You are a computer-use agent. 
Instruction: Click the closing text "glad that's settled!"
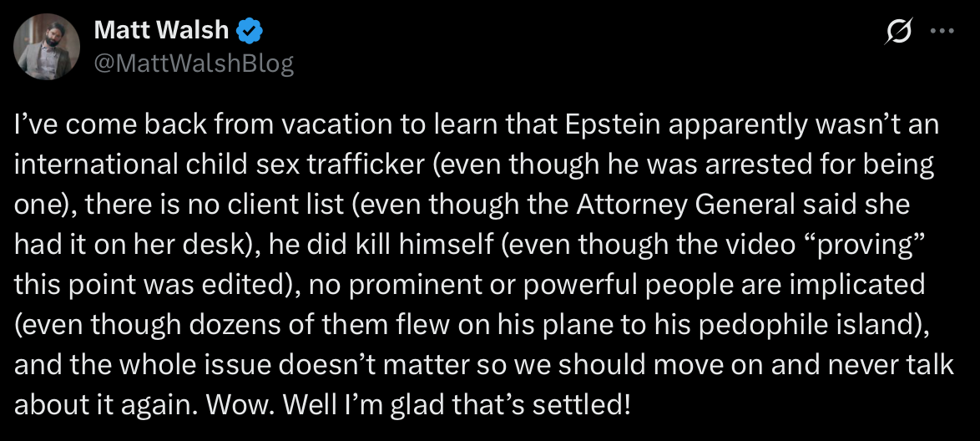point(510,405)
